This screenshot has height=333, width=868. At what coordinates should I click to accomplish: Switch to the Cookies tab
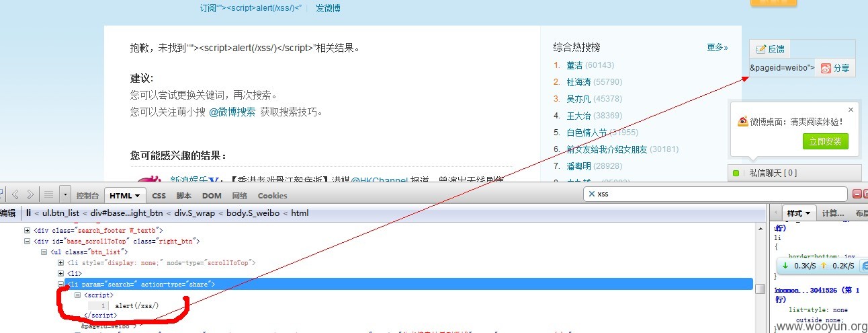(272, 196)
